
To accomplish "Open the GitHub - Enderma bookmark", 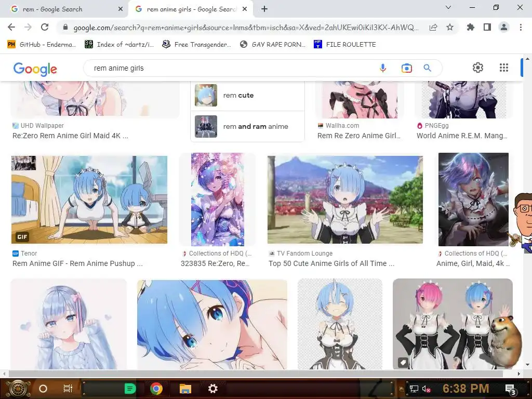I will 42,45.
